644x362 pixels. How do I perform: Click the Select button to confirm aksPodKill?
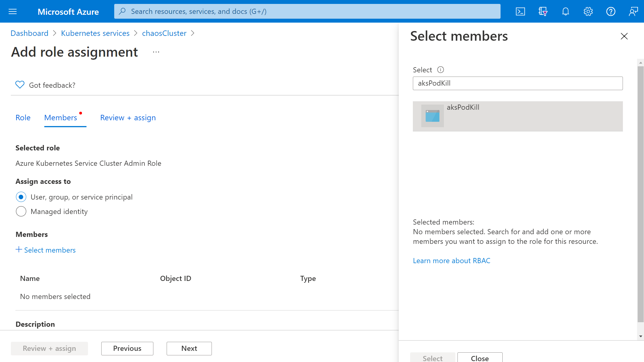click(432, 357)
